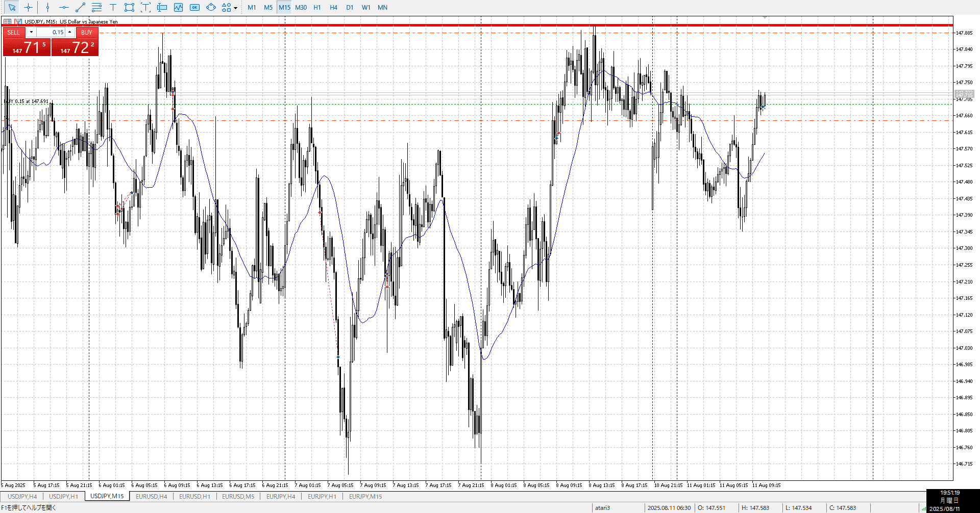The image size is (980, 513).
Task: Increase trade volume with up arrow
Action: click(x=70, y=32)
